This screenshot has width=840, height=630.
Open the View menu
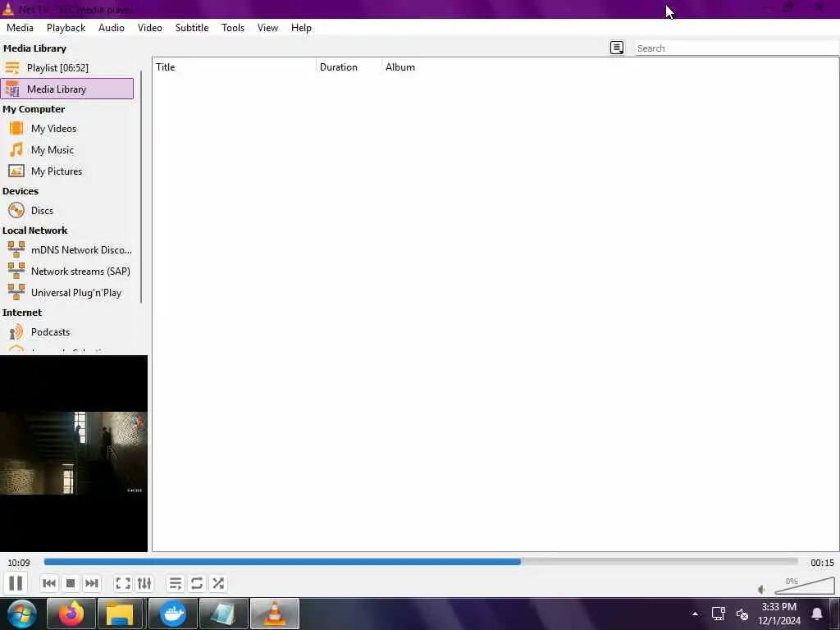[x=267, y=28]
